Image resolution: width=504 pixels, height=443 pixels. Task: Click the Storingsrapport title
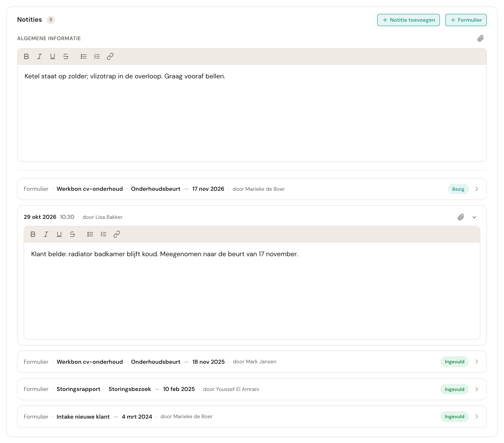pyautogui.click(x=78, y=389)
